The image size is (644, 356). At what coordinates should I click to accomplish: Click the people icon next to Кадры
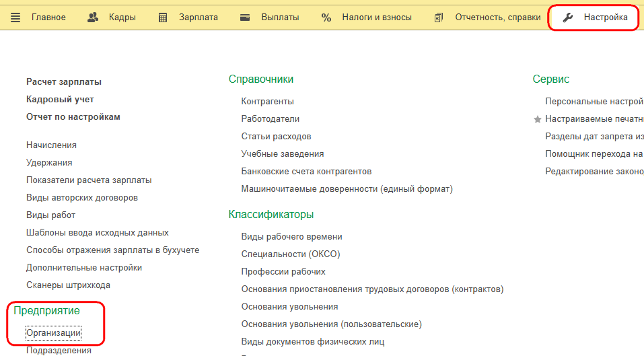[x=93, y=17]
